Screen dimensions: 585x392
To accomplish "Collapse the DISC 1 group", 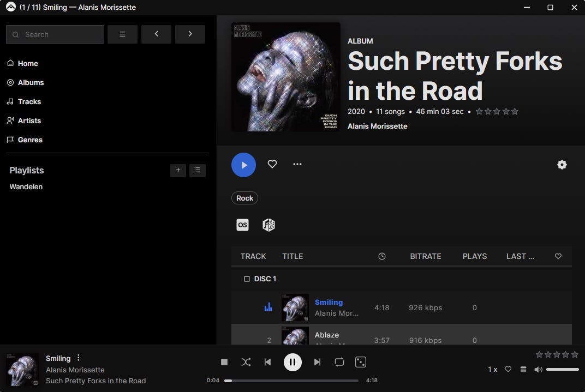I will (x=247, y=279).
